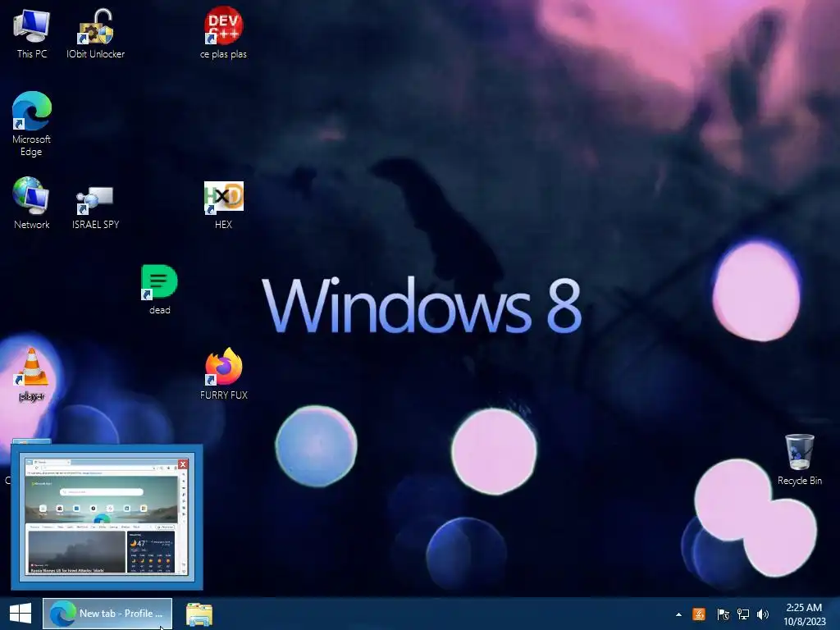Select the HxD HEX editor shortcut
Screen dimensions: 840x630
223,205
